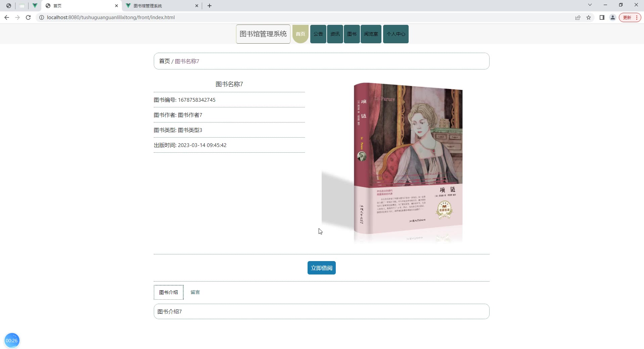Viewport: 644px width, 349px height.
Task: Open the tab search chevron
Action: coord(590,5)
